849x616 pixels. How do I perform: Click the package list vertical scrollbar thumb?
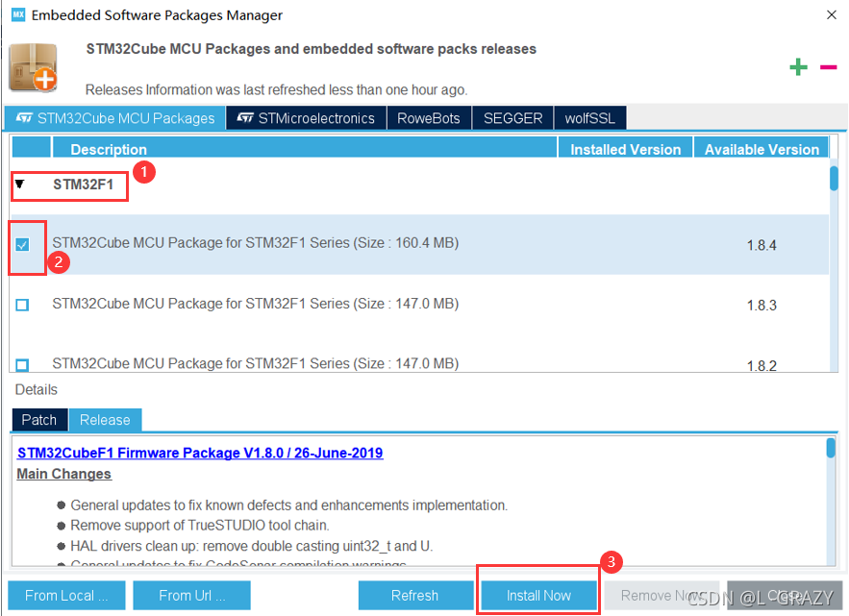(834, 178)
